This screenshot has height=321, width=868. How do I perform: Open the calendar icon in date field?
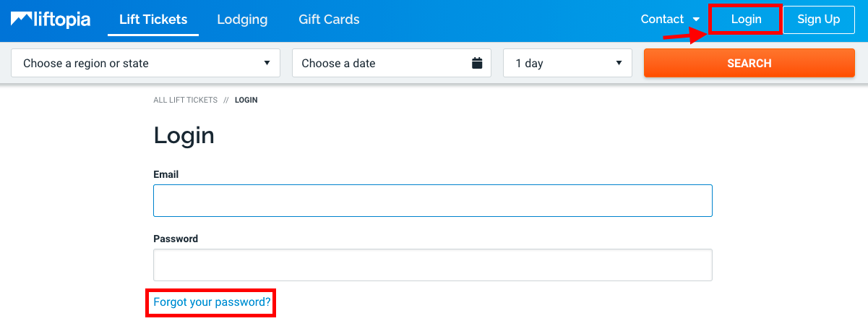pyautogui.click(x=477, y=63)
